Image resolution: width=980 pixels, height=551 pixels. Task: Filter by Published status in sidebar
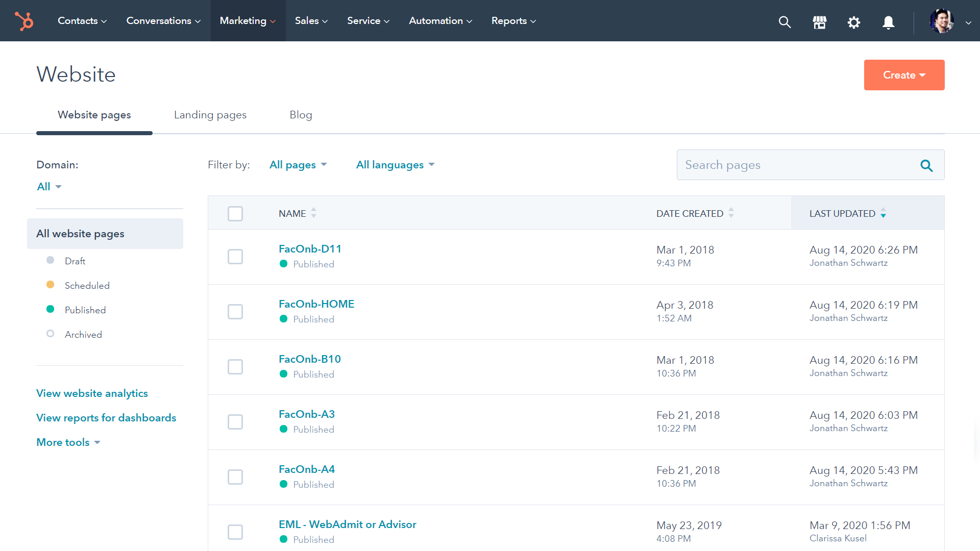click(85, 310)
